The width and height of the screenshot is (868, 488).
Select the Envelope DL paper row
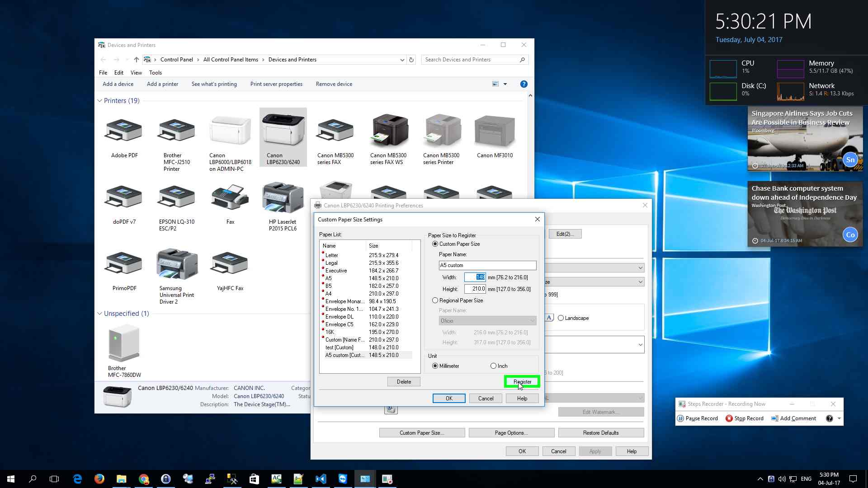[x=366, y=317]
